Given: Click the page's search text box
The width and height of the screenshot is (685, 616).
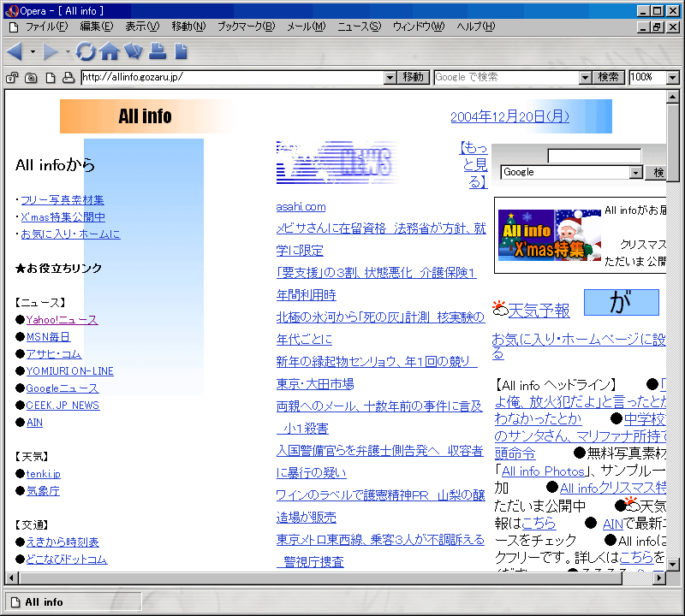Looking at the screenshot, I should (594, 156).
